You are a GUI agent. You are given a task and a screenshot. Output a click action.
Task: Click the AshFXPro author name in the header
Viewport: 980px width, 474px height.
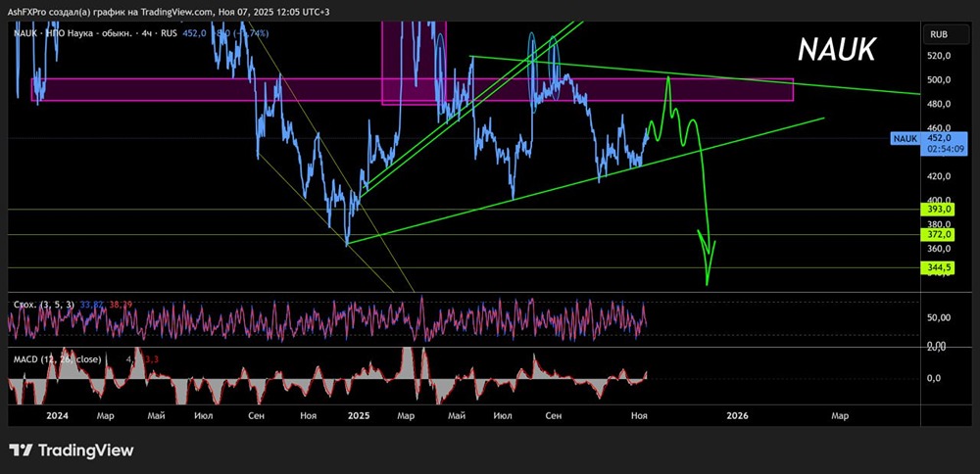(27, 12)
